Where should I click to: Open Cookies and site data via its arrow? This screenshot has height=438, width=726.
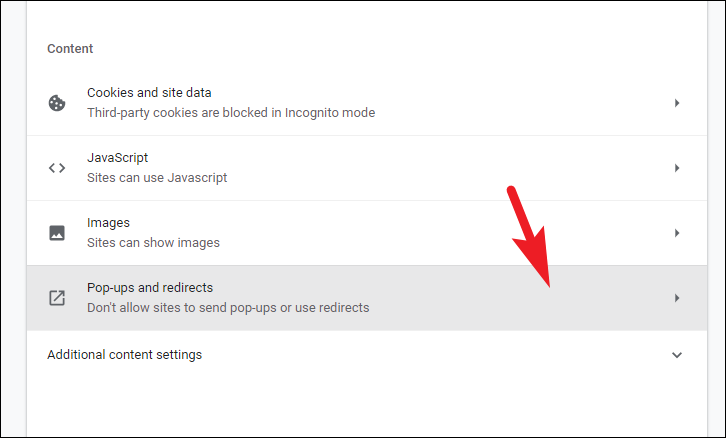pos(677,103)
